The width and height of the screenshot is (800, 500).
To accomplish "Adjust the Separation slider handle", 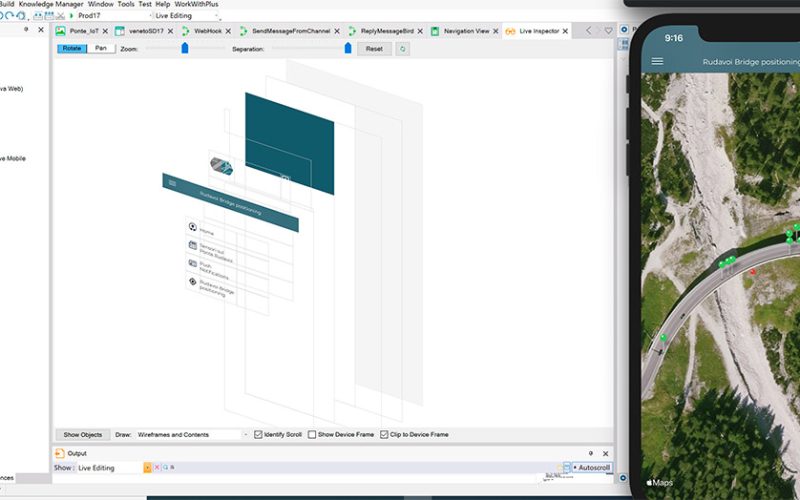I will coord(348,48).
